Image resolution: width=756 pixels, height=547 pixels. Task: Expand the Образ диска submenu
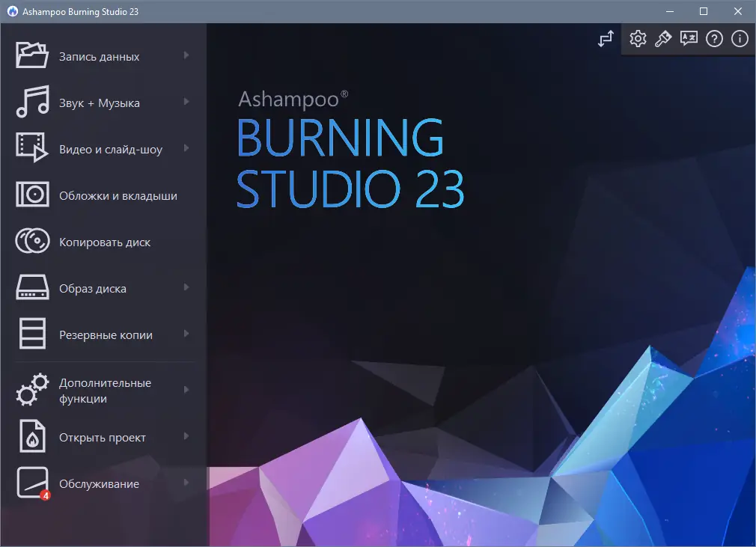[x=187, y=287]
